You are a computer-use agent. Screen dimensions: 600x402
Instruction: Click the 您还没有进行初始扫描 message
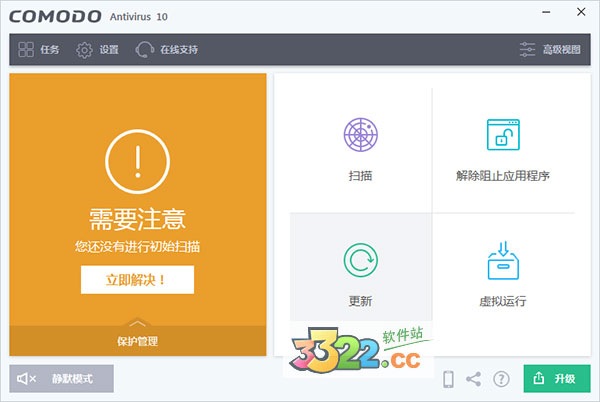pyautogui.click(x=137, y=247)
